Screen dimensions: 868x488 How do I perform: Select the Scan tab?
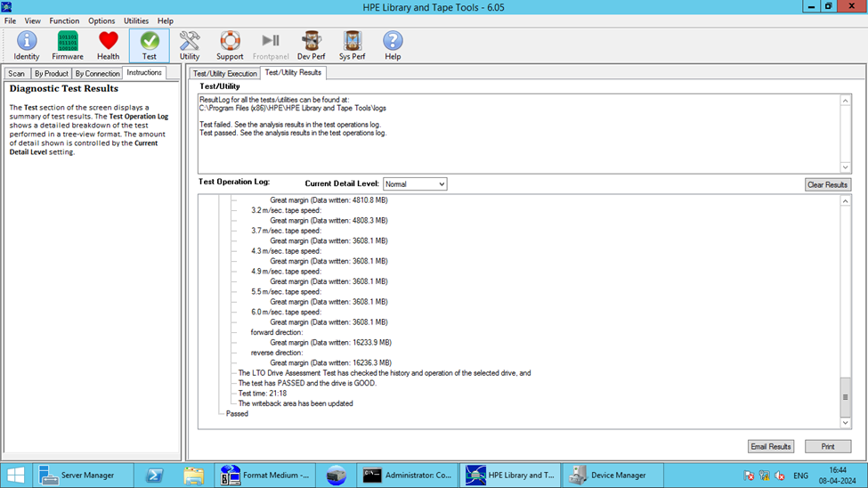pos(16,73)
